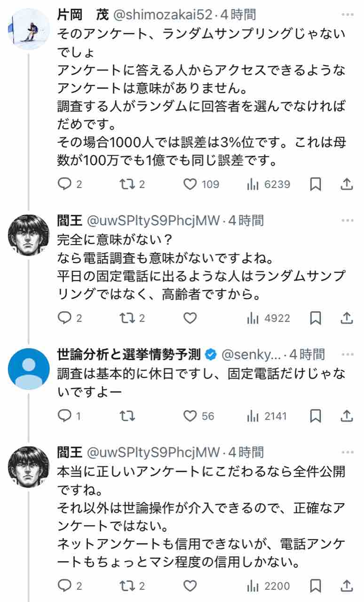Screen dimensions: 364x602
Task: Like the tweet with 109 likes
Action: tap(190, 184)
